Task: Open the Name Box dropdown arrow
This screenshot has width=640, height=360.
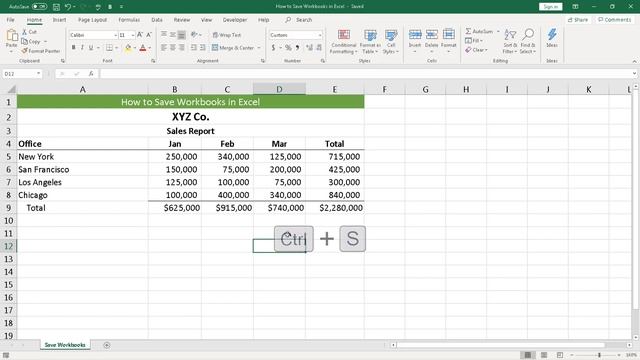Action: pos(38,74)
